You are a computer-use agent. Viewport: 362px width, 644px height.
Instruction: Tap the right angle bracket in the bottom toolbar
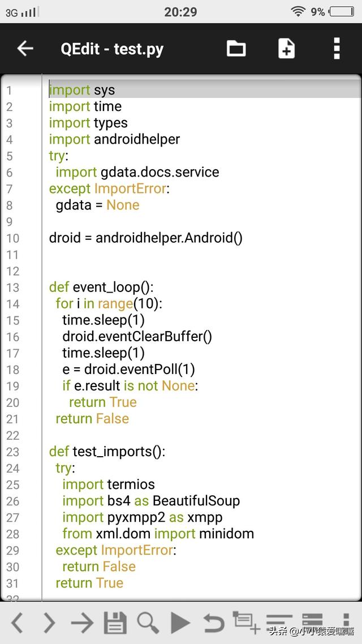[x=50, y=622]
